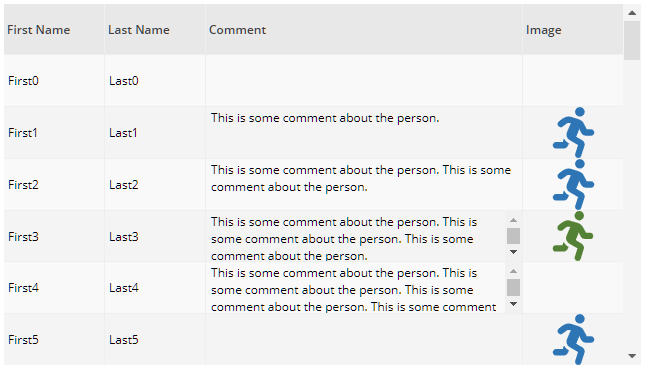
Task: Click the down arrow in First4 comment scrollbar
Action: tap(513, 304)
